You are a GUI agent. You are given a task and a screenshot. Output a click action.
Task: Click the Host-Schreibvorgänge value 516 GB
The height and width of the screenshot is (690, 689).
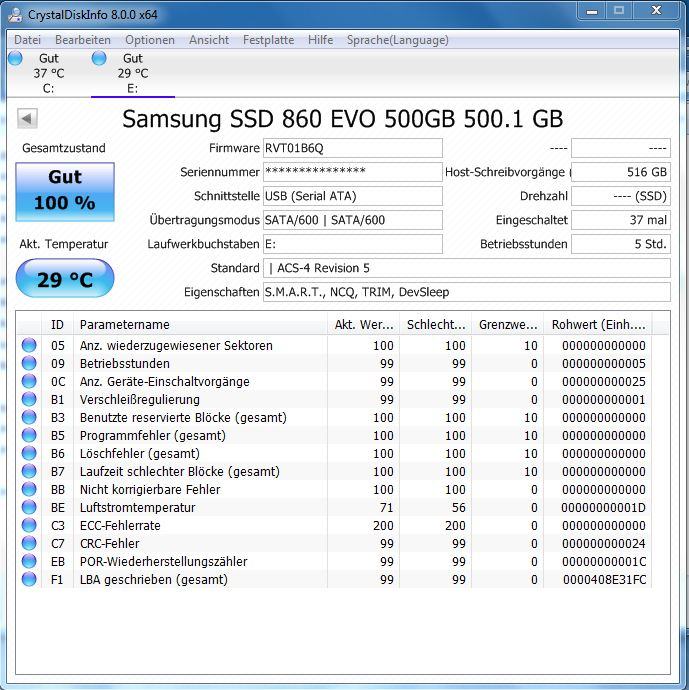click(x=621, y=172)
